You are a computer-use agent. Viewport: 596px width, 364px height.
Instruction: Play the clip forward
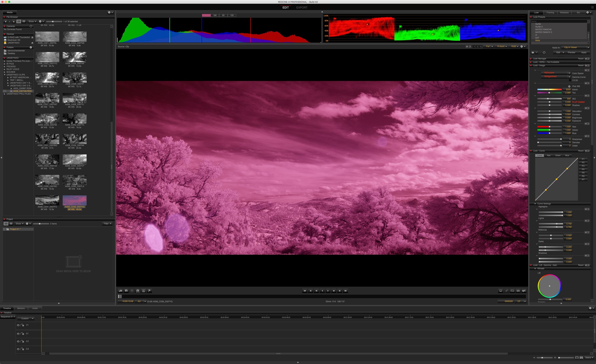(328, 291)
